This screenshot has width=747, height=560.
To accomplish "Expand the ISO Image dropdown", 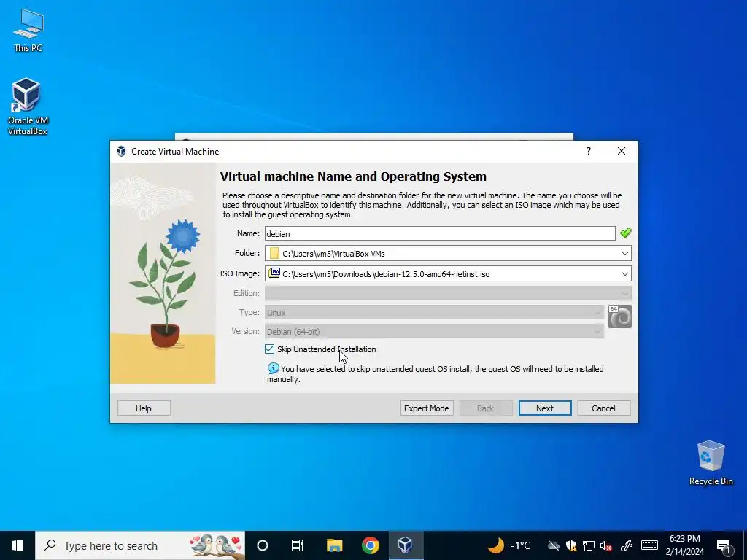I will point(624,274).
